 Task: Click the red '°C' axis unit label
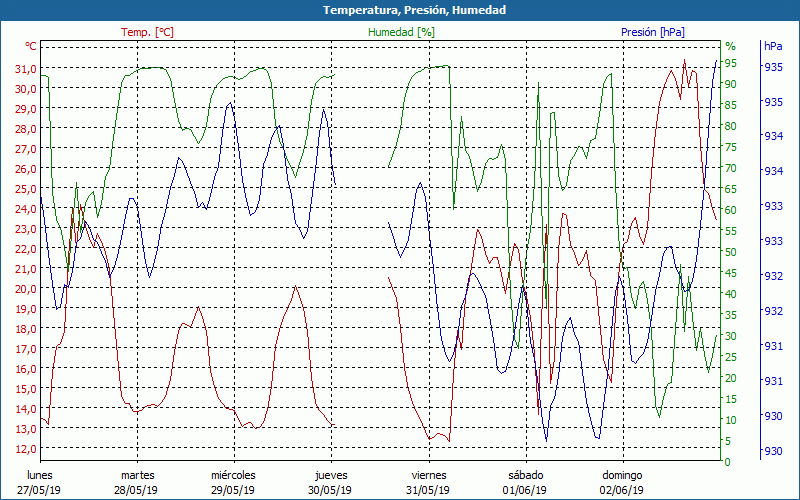[x=31, y=46]
